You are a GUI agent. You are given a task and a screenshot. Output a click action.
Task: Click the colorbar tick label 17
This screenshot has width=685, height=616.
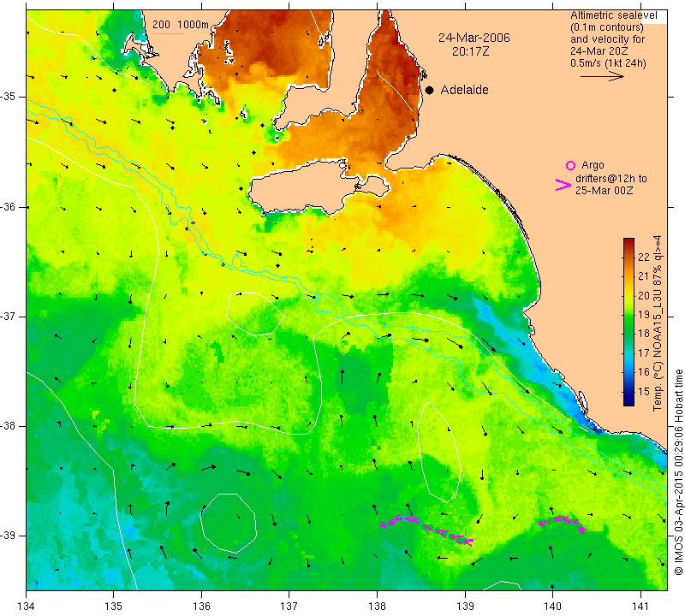(x=644, y=352)
